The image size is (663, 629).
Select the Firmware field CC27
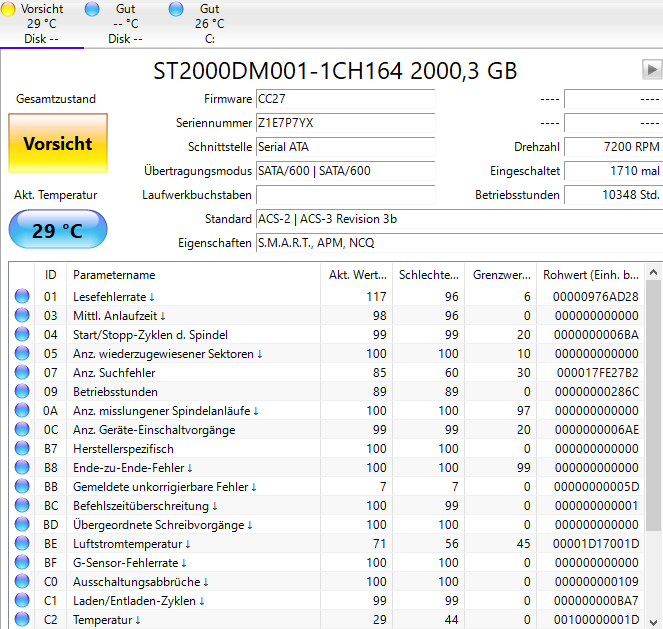coord(345,99)
